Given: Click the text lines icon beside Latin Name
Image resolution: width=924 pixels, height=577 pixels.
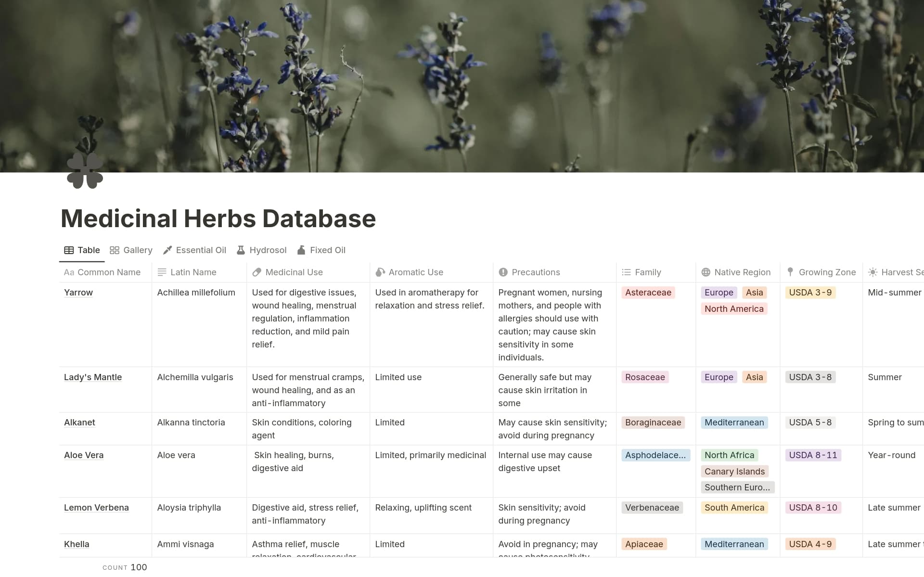Looking at the screenshot, I should point(162,272).
